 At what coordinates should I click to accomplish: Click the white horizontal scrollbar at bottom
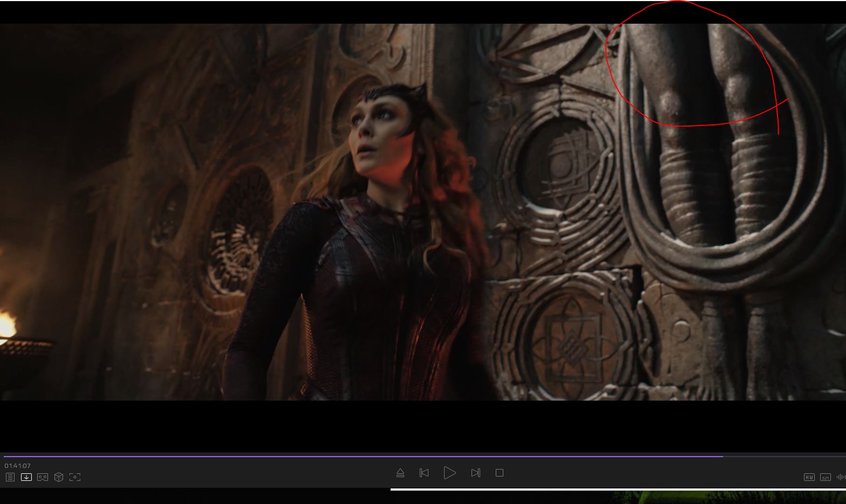[617, 489]
